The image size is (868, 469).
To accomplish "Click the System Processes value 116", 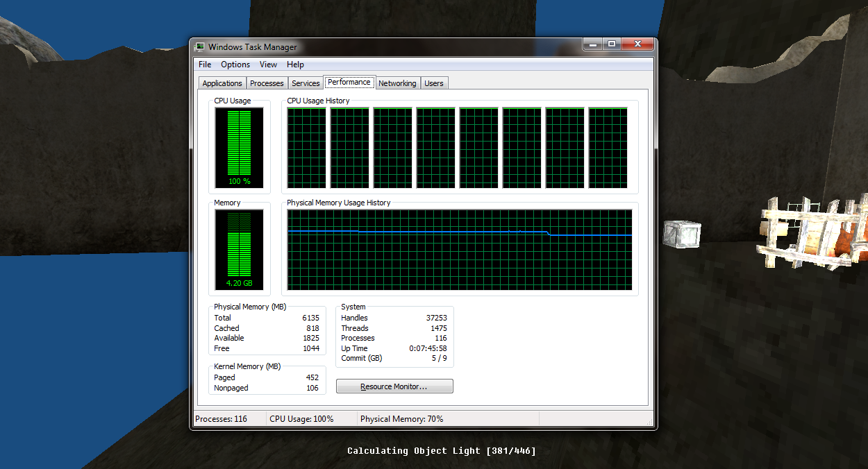I will [441, 338].
